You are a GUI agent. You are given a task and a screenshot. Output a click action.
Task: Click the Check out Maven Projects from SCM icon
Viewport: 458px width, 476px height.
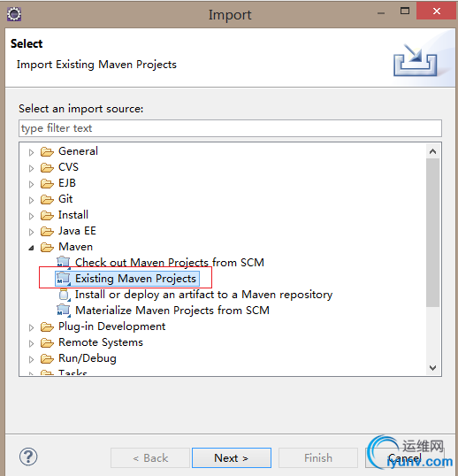64,263
